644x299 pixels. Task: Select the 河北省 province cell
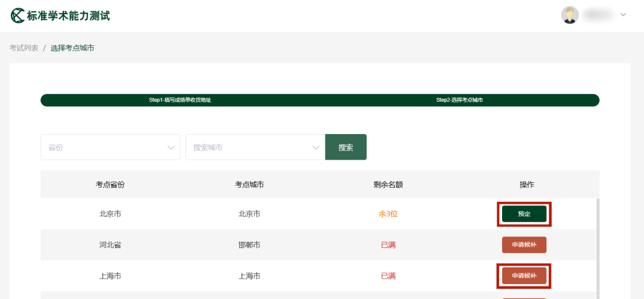click(110, 245)
